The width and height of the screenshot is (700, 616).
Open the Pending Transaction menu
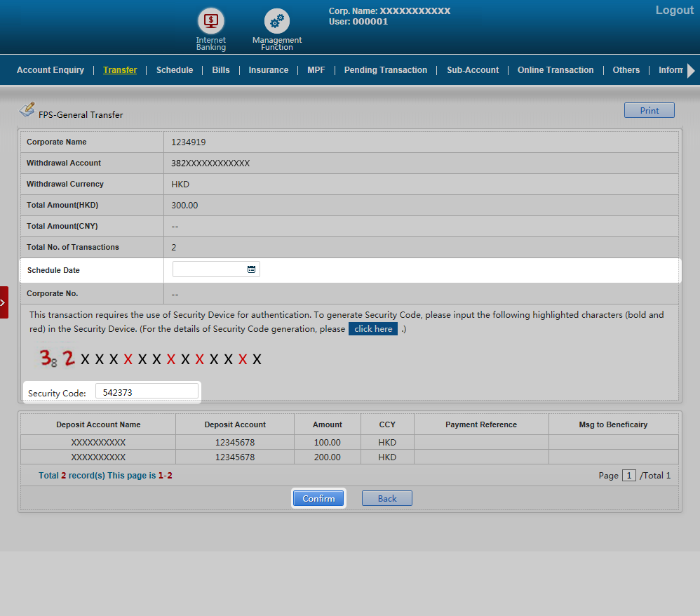coord(385,70)
